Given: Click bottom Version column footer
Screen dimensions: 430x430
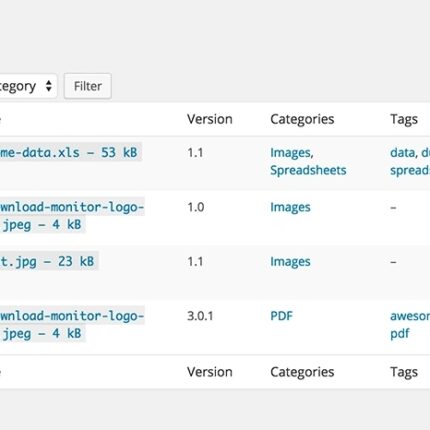Looking at the screenshot, I should pos(210,372).
